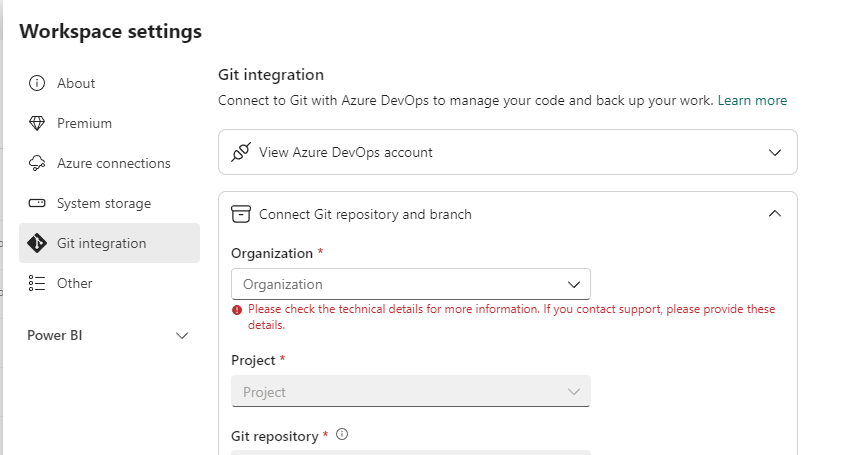
Task: Click the Organization dropdown chevron
Action: pyautogui.click(x=573, y=284)
